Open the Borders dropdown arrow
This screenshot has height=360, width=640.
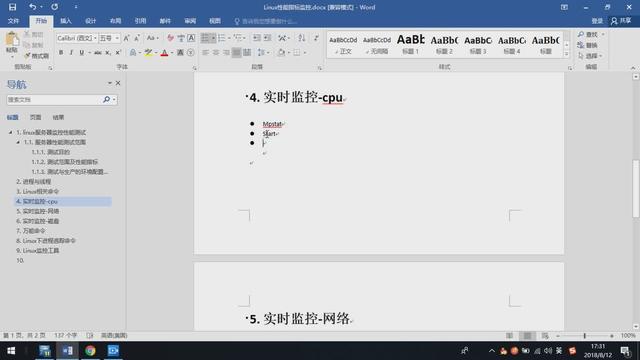tap(305, 52)
